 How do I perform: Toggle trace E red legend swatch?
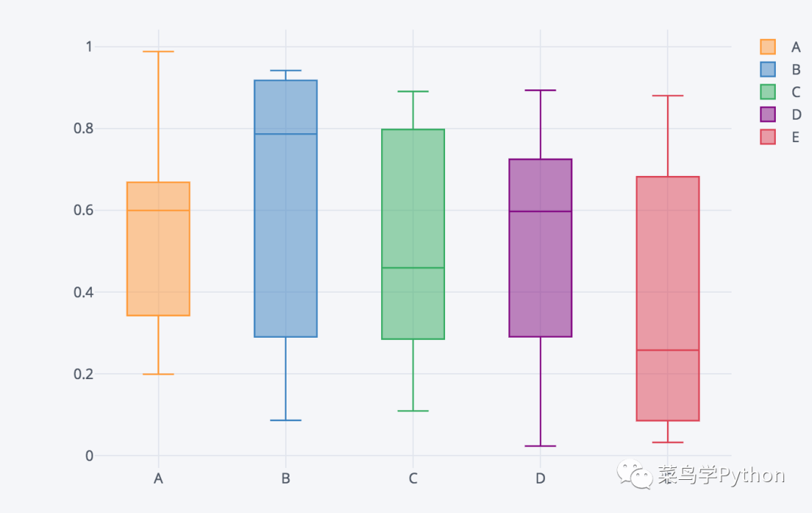tap(768, 137)
